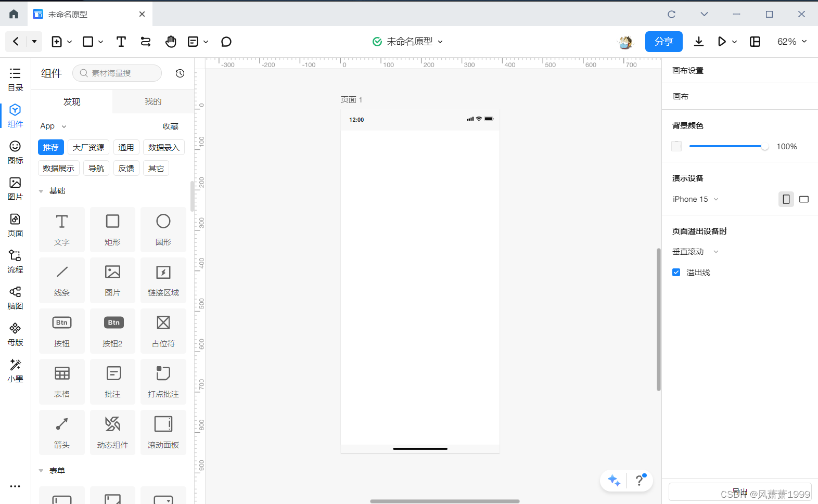This screenshot has width=818, height=504.
Task: Adjust the background opacity slider
Action: tap(729, 147)
